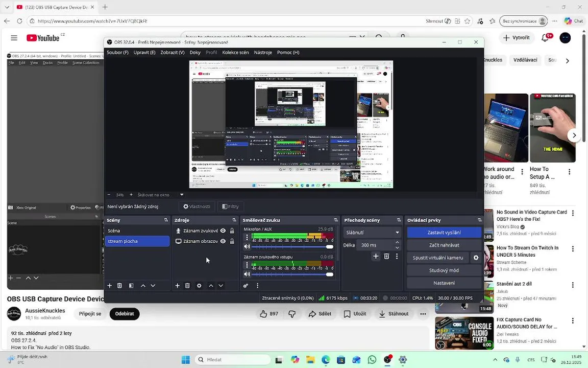Undock the Směšovač zvuku panel
The image size is (588, 368).
coord(336,220)
